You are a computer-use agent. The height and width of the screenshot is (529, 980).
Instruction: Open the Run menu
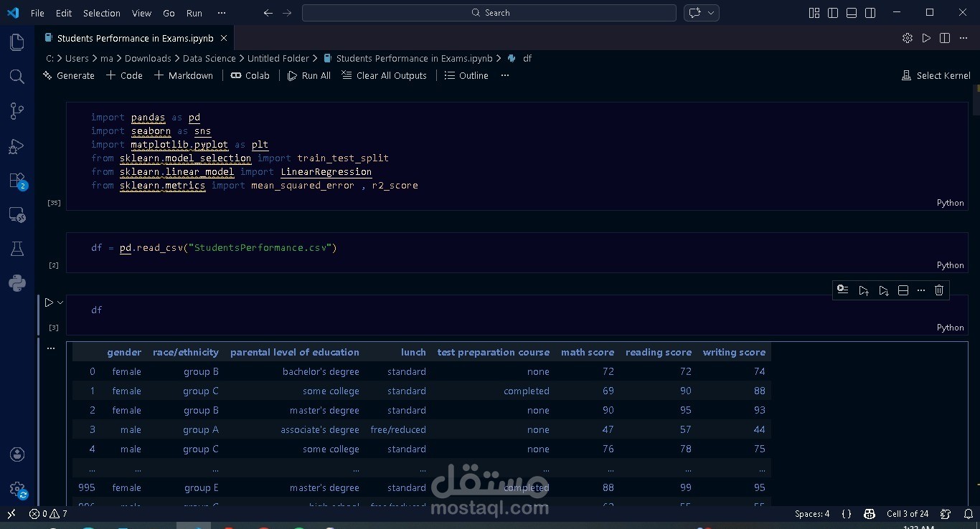[194, 13]
